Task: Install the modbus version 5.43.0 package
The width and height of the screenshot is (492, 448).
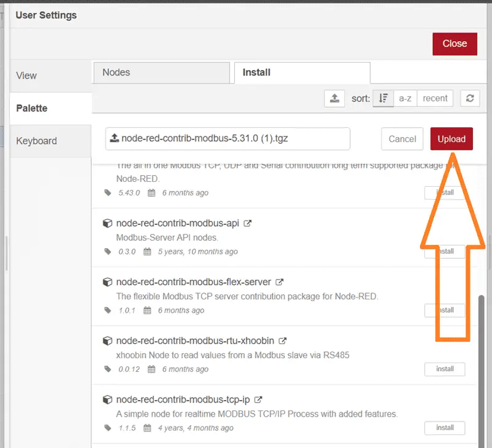Action: click(445, 192)
